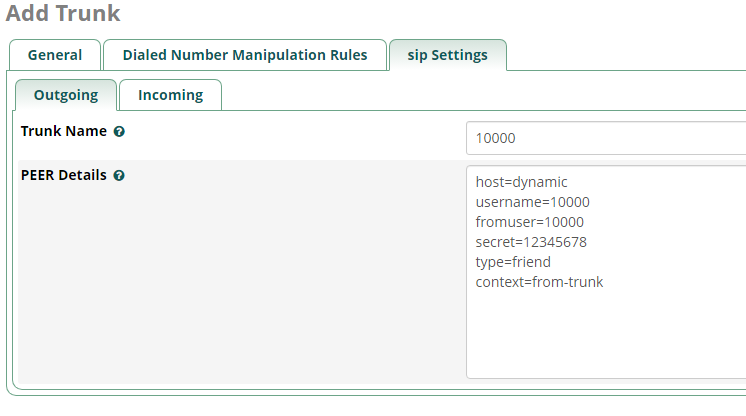Switch to the General tab
This screenshot has height=416, width=746.
tap(55, 55)
